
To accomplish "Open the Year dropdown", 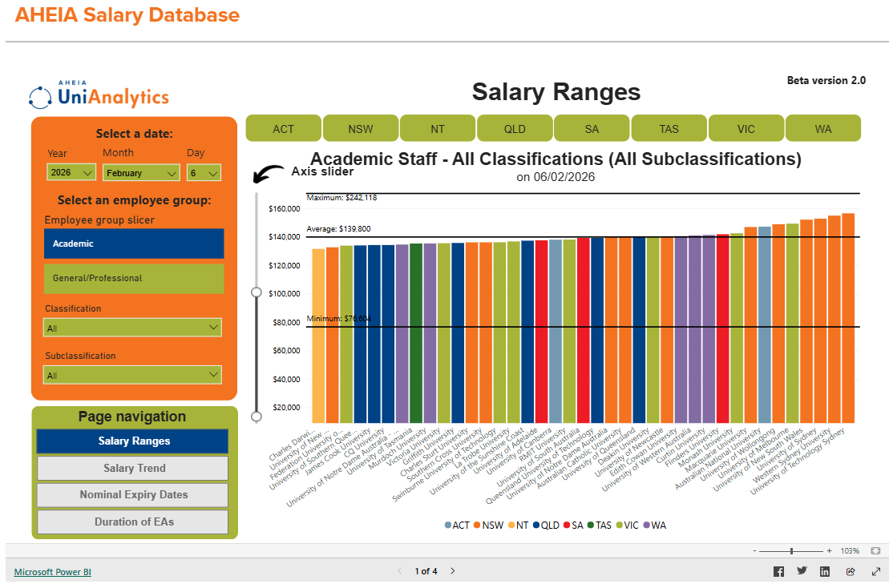I will (71, 172).
